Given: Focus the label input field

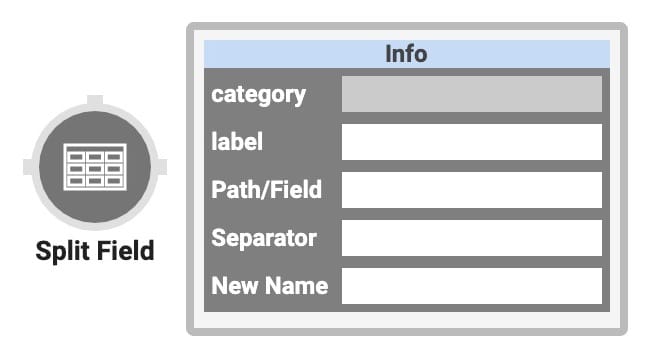Looking at the screenshot, I should coord(472,142).
